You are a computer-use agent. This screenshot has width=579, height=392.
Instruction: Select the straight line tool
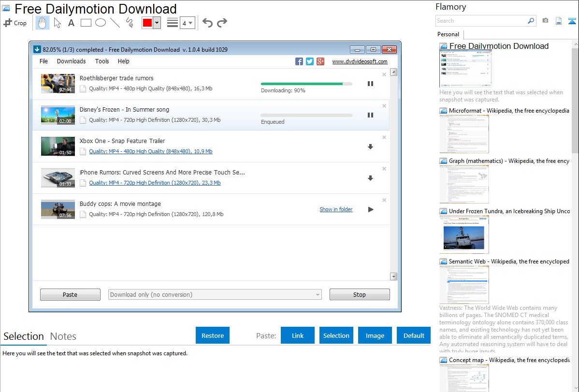[x=115, y=23]
